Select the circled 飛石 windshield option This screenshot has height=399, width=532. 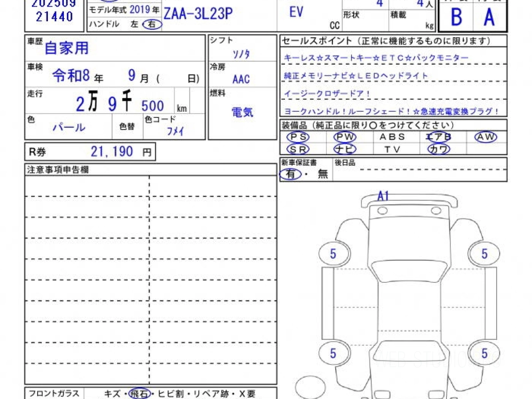140,394
